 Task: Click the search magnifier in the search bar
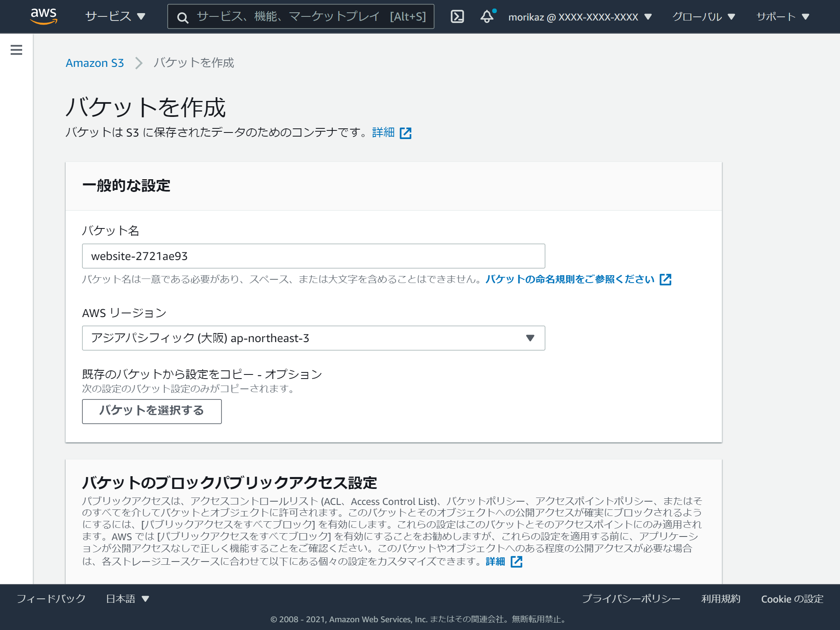183,17
